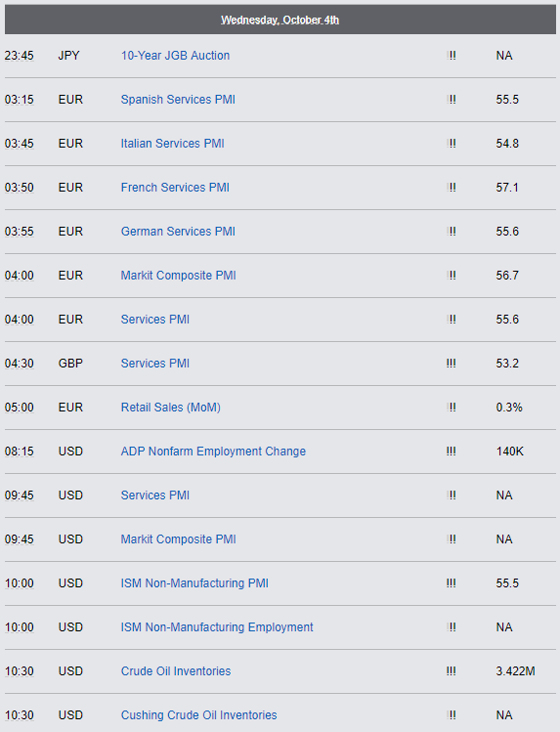Viewport: 560px width, 732px height.
Task: Open Italian Services PMI event
Action: pyautogui.click(x=172, y=144)
